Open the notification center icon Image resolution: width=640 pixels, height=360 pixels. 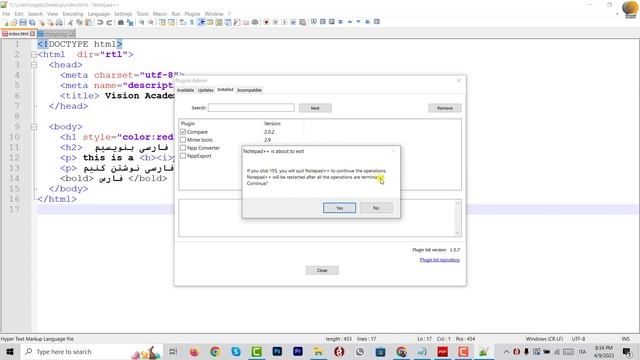[627, 351]
